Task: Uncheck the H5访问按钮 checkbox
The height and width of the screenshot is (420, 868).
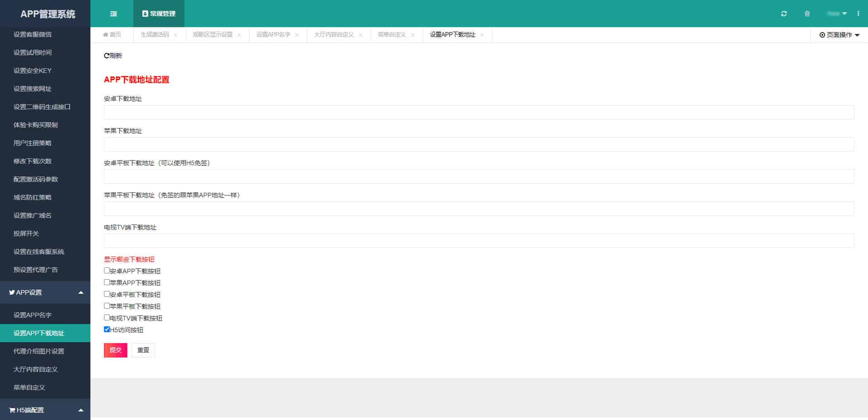Action: tap(107, 329)
